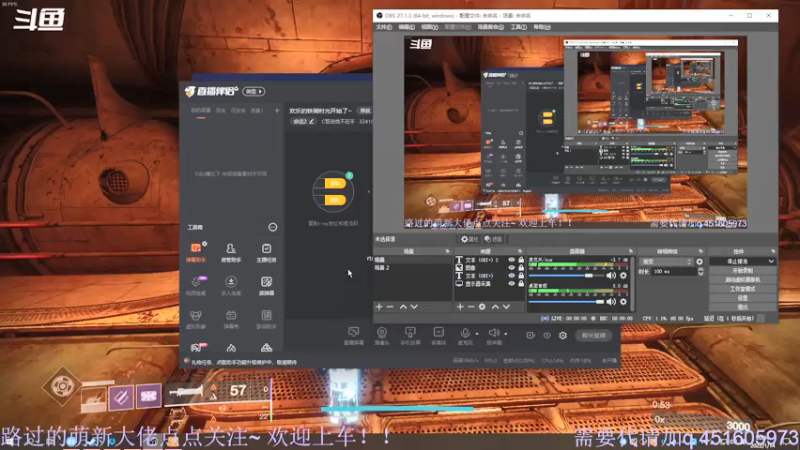This screenshot has width=800, height=450.
Task: Edit the room title with the pencil icon
Action: pyautogui.click(x=312, y=121)
